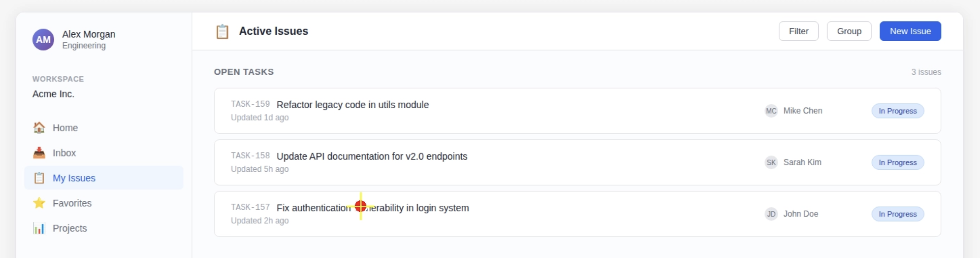Click the Home house icon

39,128
